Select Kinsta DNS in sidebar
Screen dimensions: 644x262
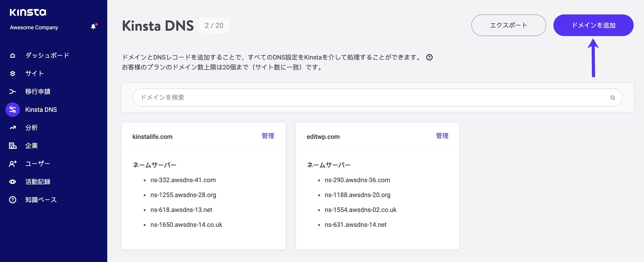pos(41,110)
